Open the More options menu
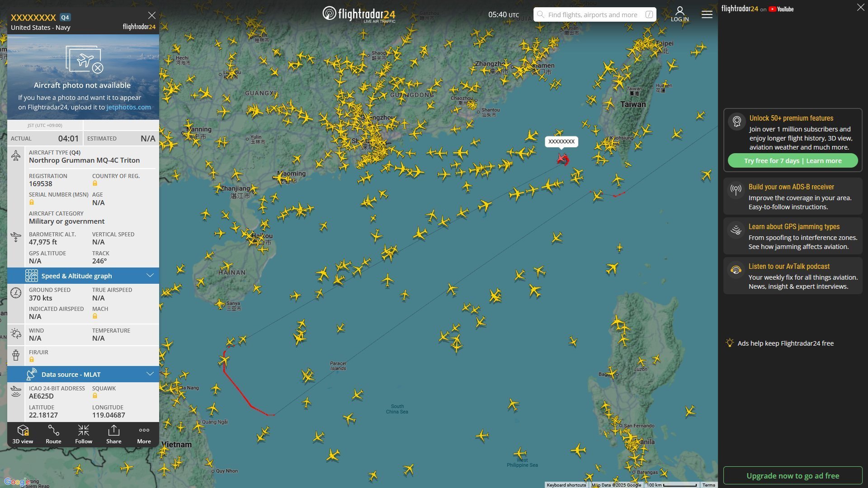868x488 pixels. pos(144,435)
